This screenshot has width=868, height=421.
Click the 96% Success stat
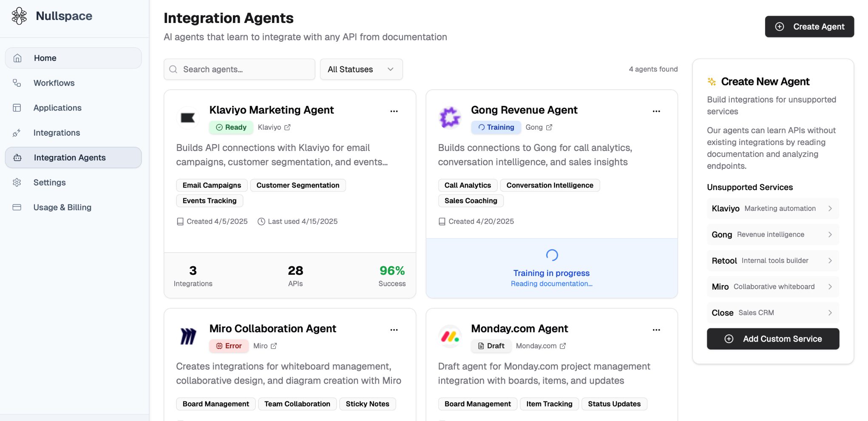(x=392, y=276)
